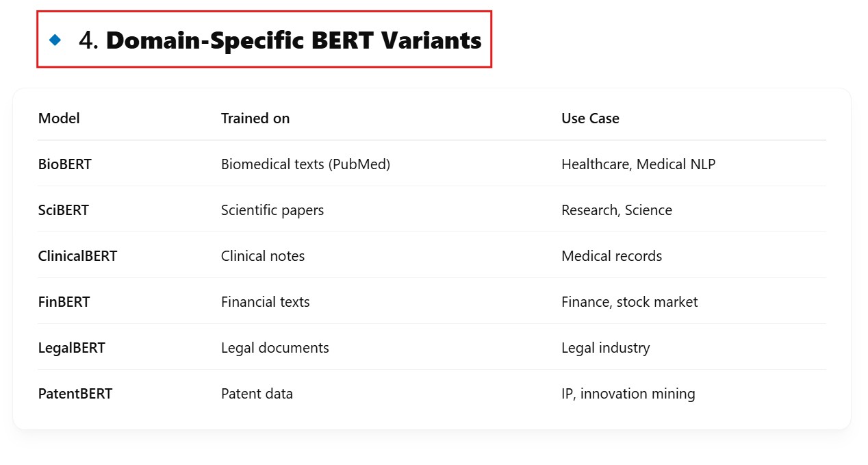Click the blue diamond bullet icon
Viewport: 868px width, 465px height.
(x=55, y=40)
